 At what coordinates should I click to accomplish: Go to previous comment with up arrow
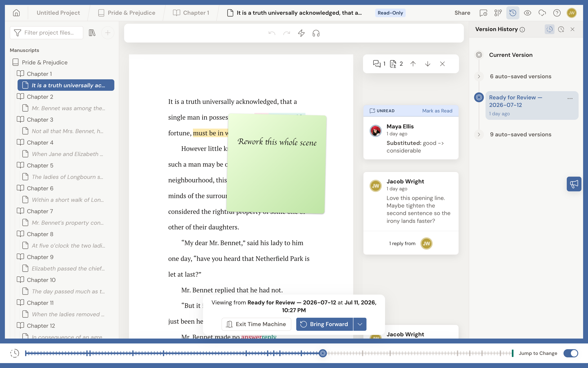click(x=413, y=64)
